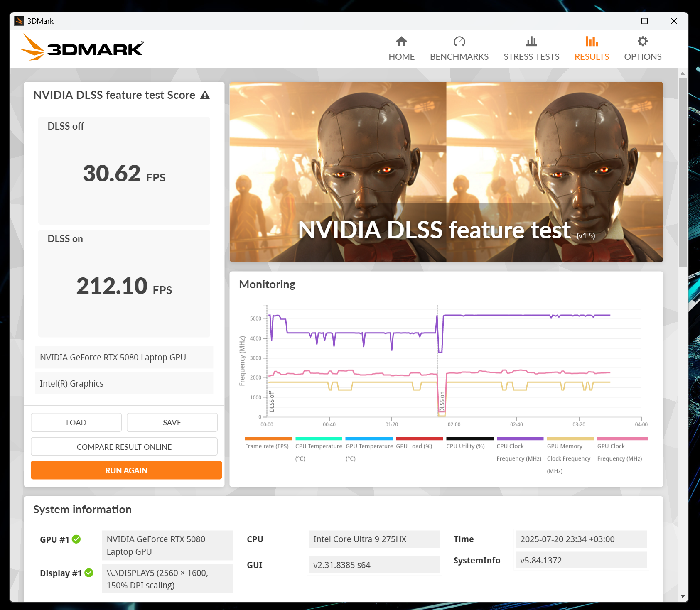Click the Intel Core Ultra 9 275HX value

[374, 539]
